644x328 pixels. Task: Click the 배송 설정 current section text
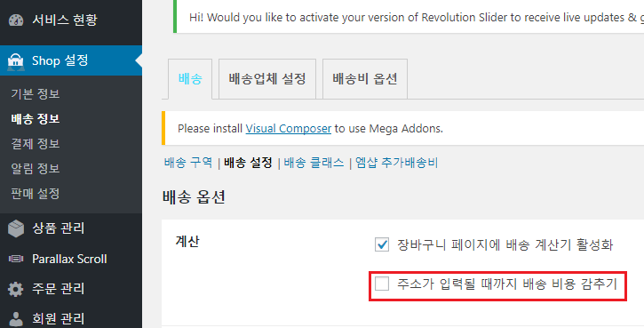pos(248,163)
